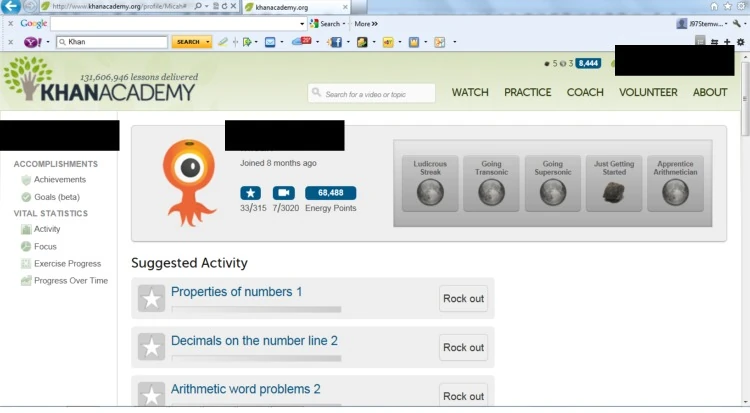Open the Yahoo logo dropdown arrow
Viewport: 750px width, 413px height.
tap(48, 42)
